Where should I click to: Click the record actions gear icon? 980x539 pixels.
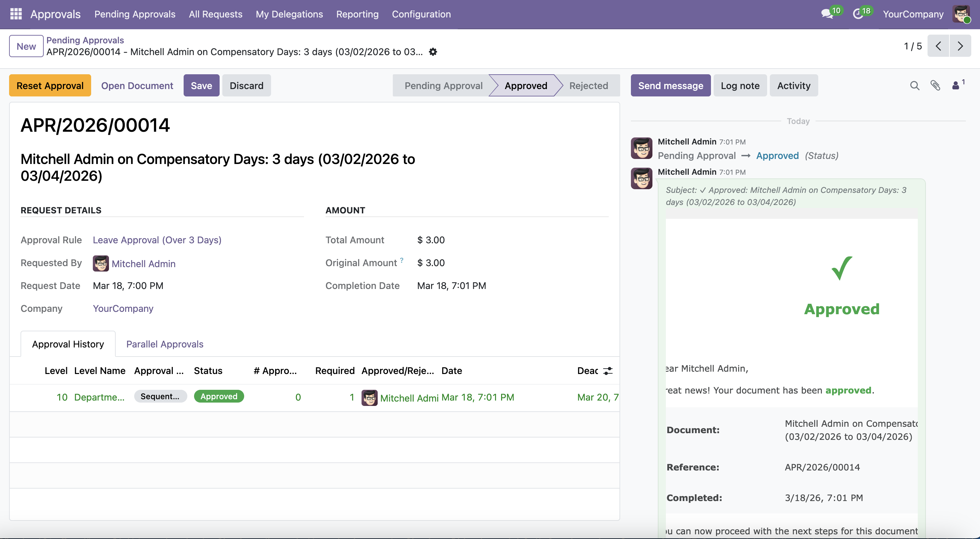click(433, 52)
